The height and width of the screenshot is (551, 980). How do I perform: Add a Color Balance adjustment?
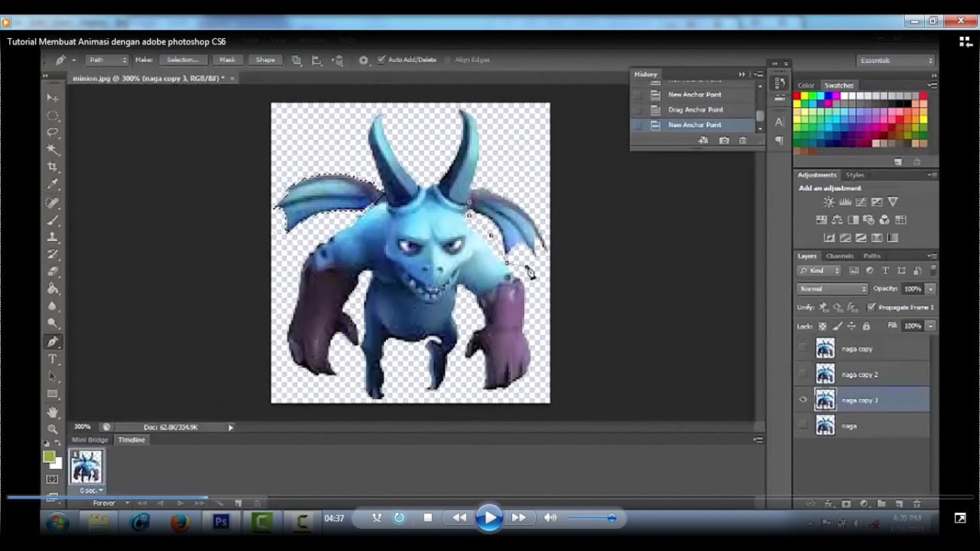tap(837, 220)
